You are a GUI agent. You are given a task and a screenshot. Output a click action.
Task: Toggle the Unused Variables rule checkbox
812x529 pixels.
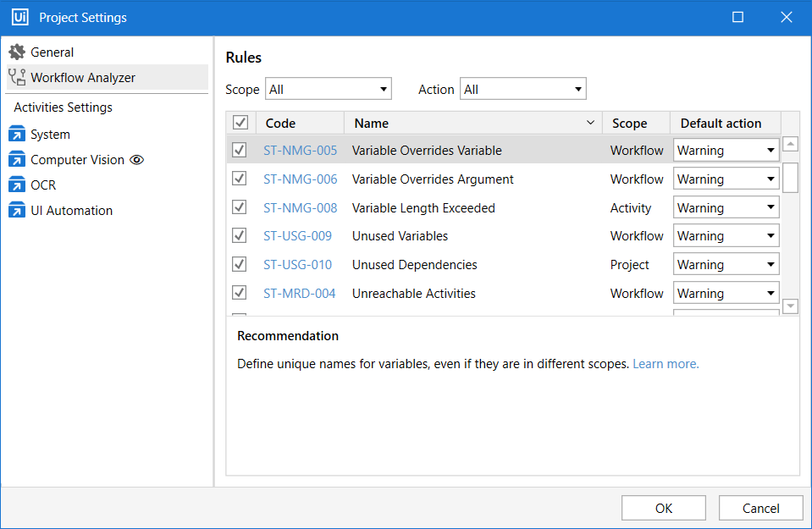click(240, 236)
